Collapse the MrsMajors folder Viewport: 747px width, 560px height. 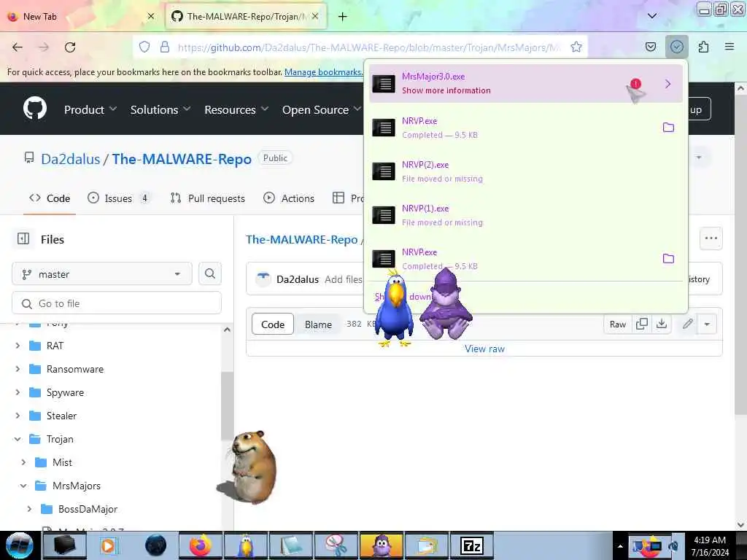pyautogui.click(x=24, y=486)
